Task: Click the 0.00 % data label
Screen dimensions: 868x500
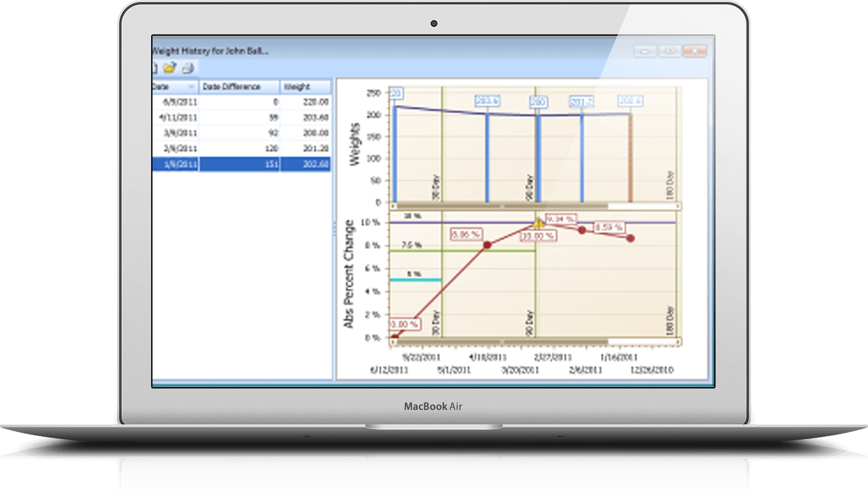Action: tap(405, 324)
